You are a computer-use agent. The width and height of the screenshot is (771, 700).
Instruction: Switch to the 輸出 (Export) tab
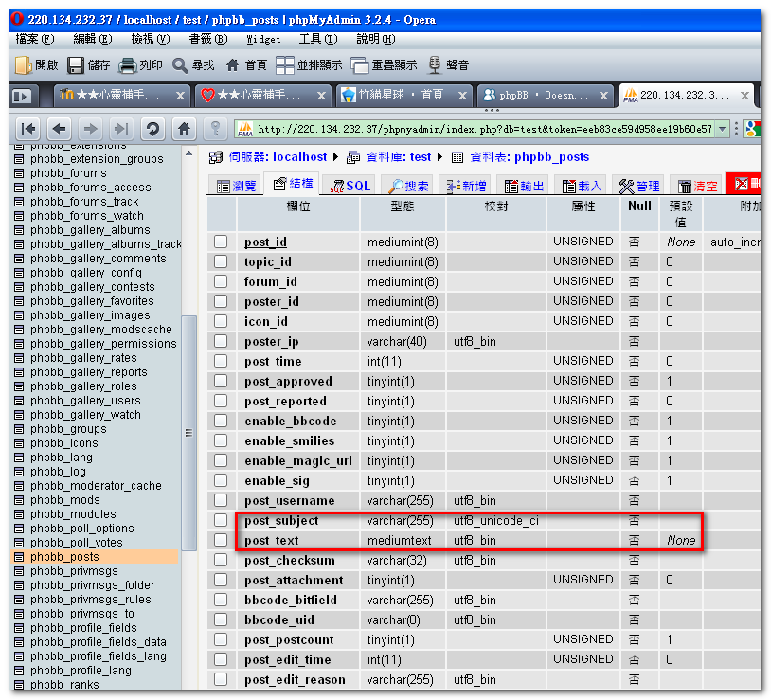click(524, 186)
